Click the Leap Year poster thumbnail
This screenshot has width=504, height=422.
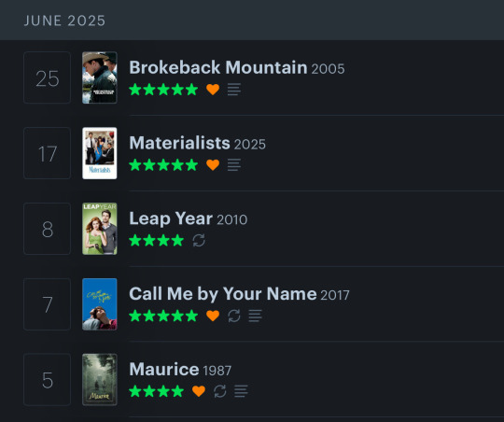(100, 229)
